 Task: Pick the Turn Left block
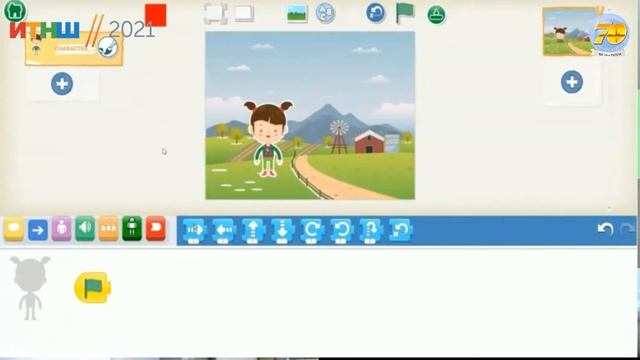point(341,231)
